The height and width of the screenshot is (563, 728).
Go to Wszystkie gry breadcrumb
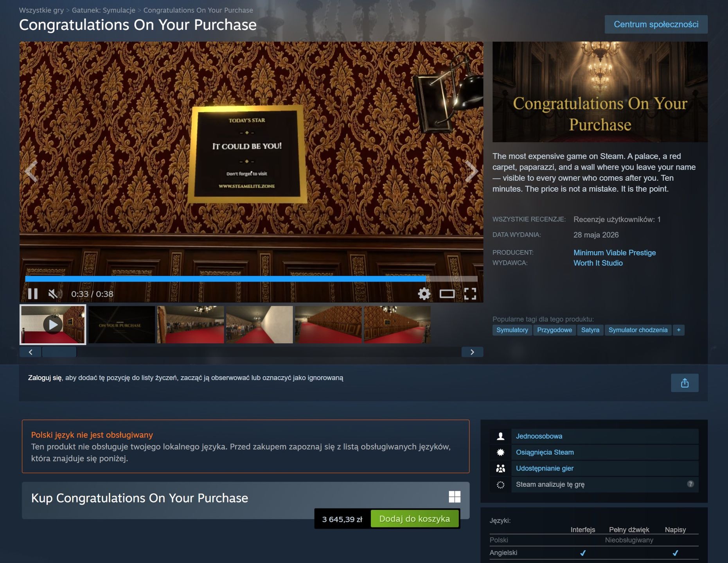(41, 10)
